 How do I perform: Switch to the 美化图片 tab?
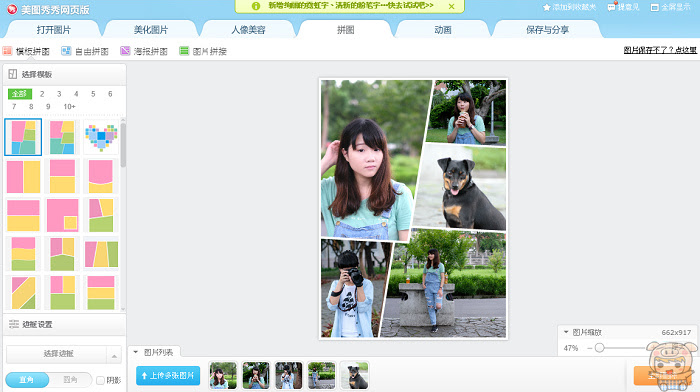click(151, 29)
